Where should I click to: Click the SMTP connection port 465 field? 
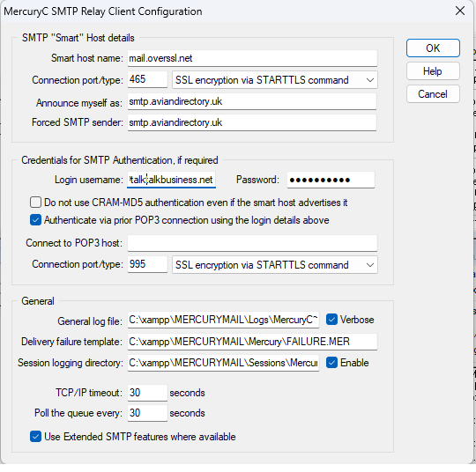click(x=147, y=79)
